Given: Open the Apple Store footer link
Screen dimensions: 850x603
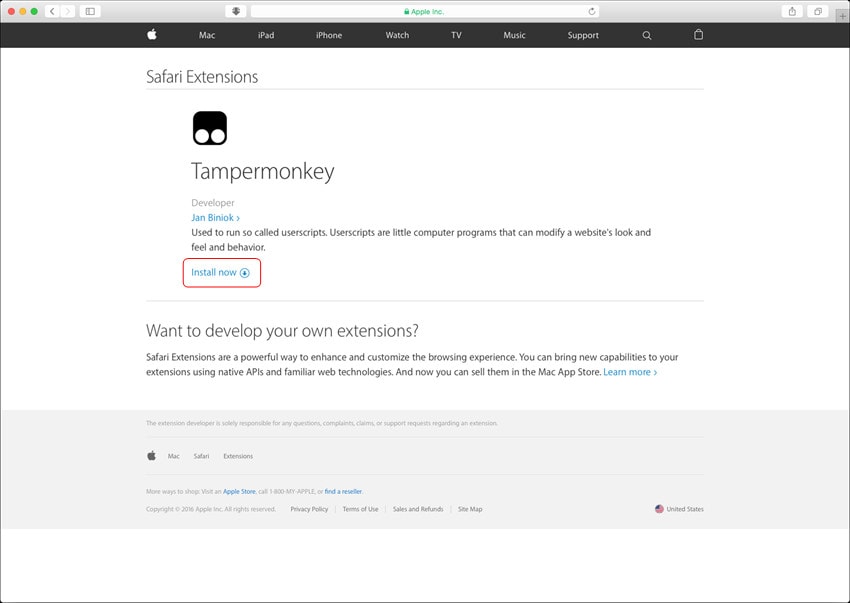Looking at the screenshot, I should pos(239,491).
